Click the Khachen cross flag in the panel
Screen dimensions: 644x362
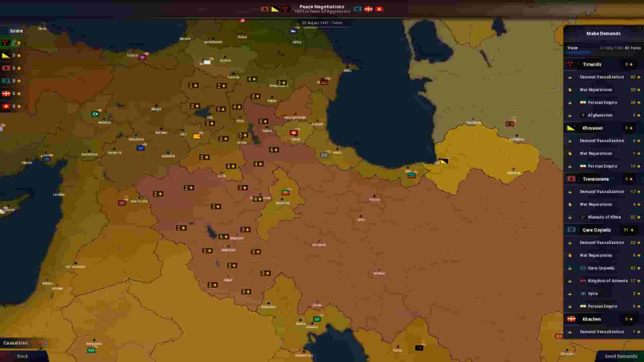(571, 319)
